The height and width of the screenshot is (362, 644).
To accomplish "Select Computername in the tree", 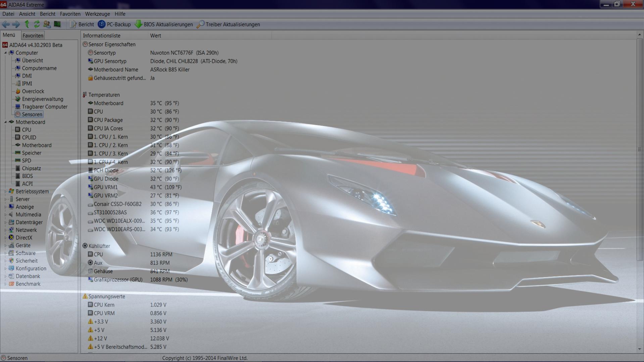I will [x=39, y=68].
